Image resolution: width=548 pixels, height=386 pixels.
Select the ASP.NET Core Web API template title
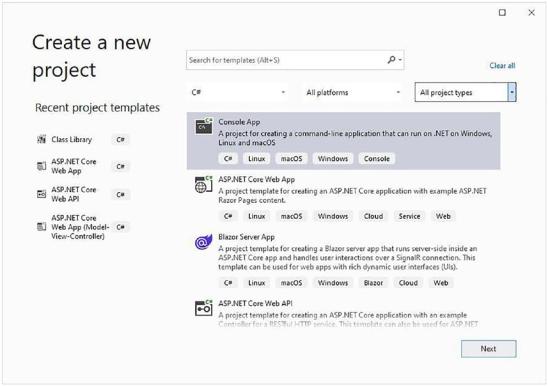[255, 303]
